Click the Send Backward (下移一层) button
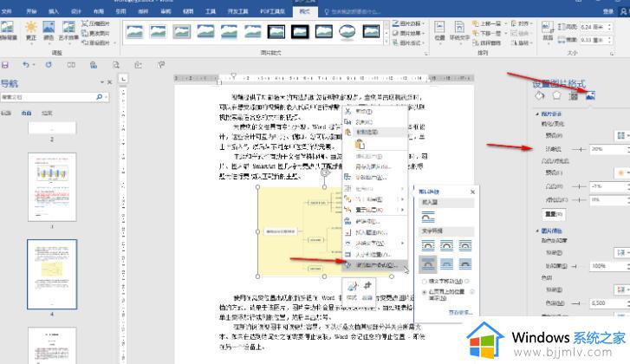The height and width of the screenshot is (364, 630). pos(487,33)
